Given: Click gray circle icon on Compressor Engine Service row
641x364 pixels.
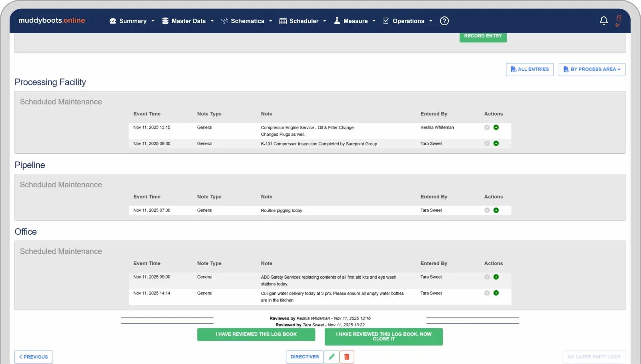Looking at the screenshot, I should (x=487, y=127).
